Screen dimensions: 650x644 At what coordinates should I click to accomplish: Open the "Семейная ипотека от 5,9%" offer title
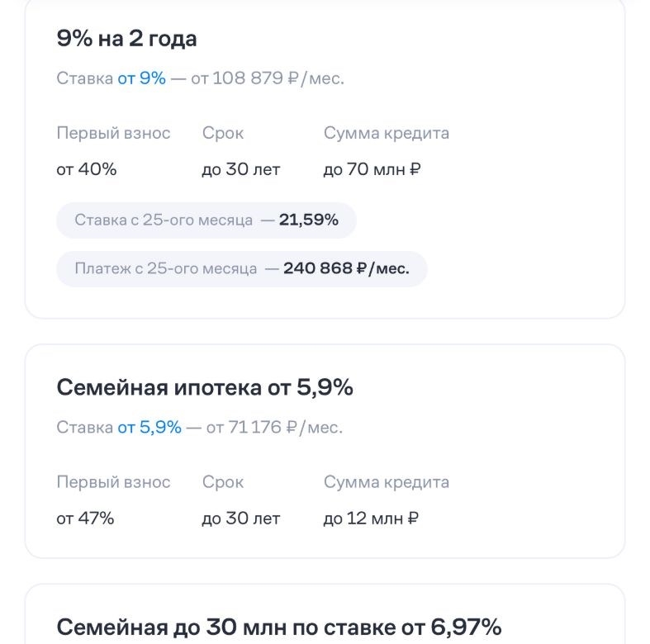point(205,388)
